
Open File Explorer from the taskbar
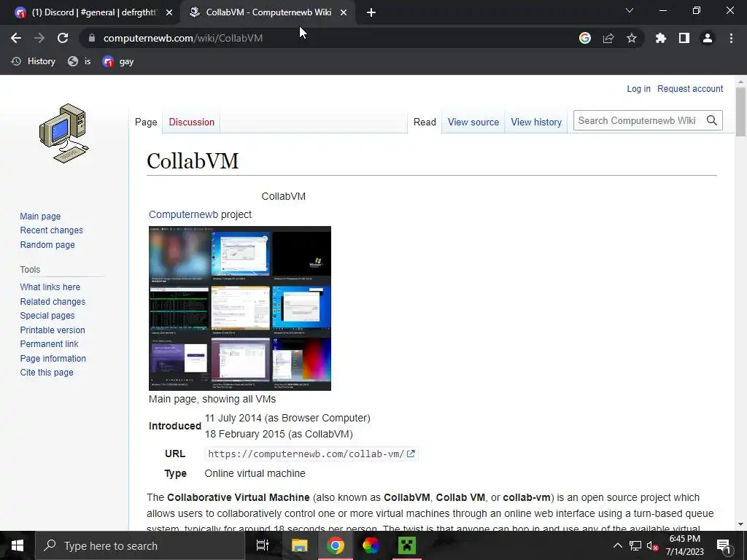tap(300, 545)
